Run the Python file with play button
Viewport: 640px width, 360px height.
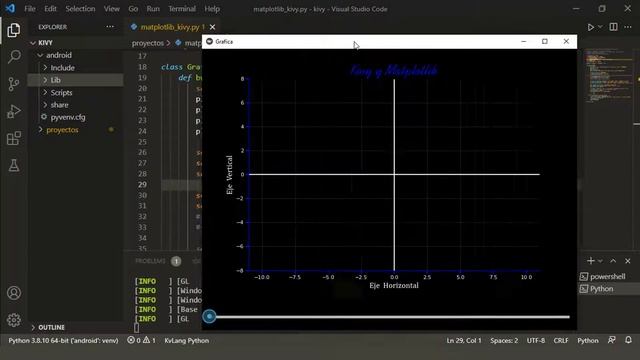(x=590, y=27)
